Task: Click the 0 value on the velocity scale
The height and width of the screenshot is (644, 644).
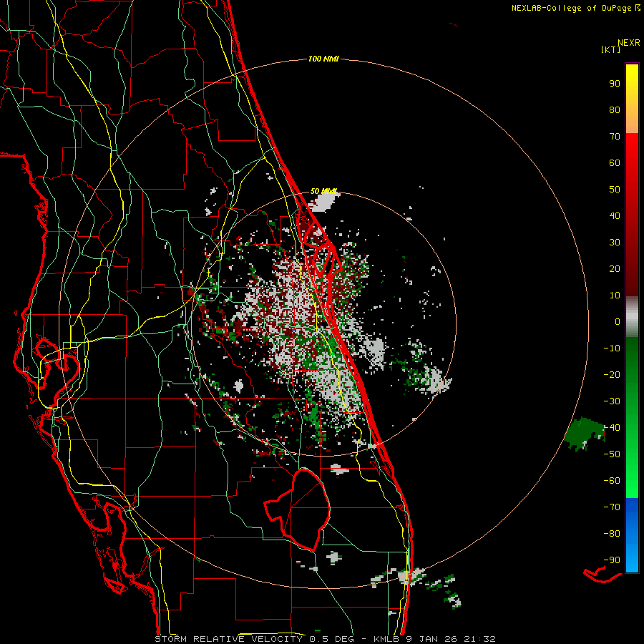Action: pos(618,321)
